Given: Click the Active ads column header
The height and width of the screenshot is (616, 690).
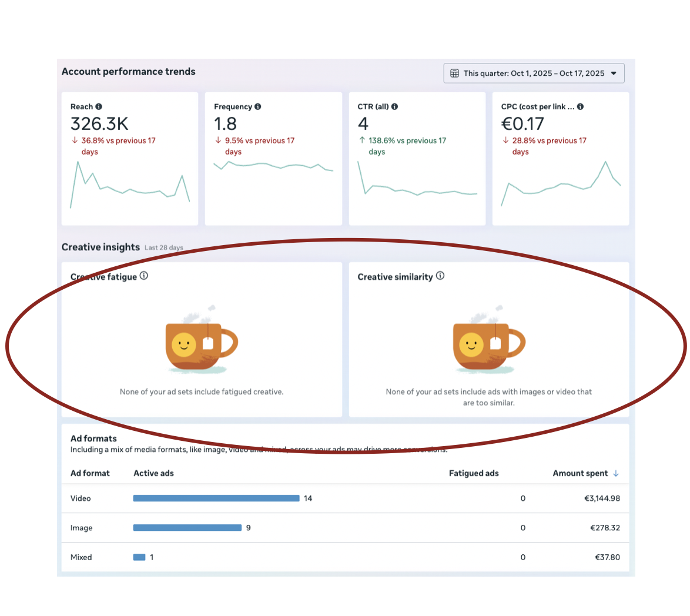Looking at the screenshot, I should [153, 473].
